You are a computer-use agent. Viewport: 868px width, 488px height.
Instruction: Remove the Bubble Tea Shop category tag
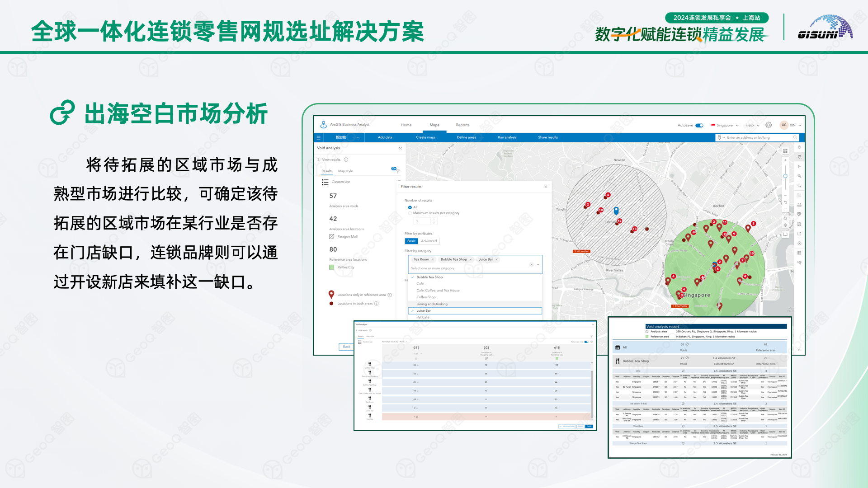click(x=471, y=259)
